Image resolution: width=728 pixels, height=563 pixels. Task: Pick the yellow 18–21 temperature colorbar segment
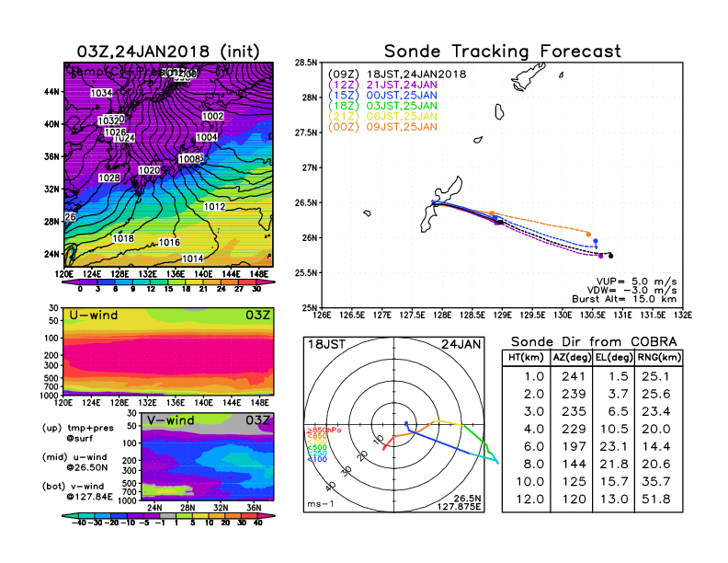[195, 282]
